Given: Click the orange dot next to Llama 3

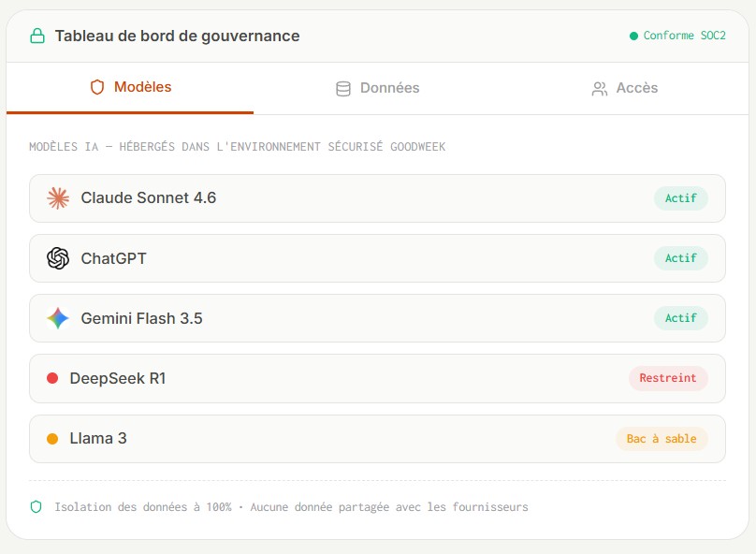Looking at the screenshot, I should point(52,439).
